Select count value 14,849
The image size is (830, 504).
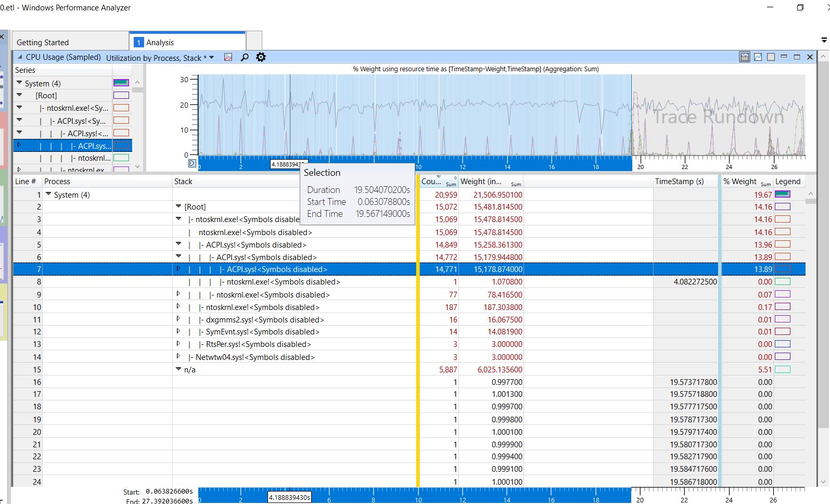pyautogui.click(x=446, y=244)
